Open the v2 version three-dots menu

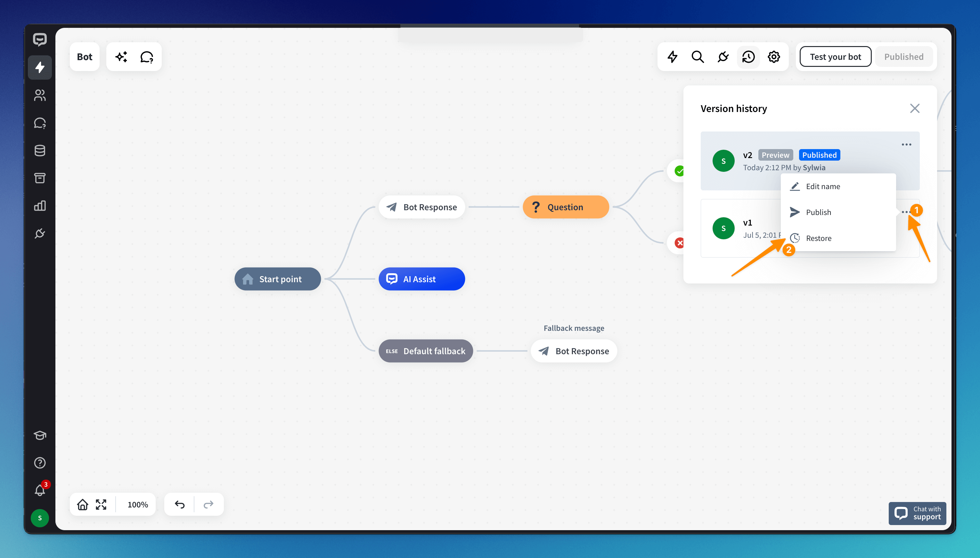pos(906,145)
